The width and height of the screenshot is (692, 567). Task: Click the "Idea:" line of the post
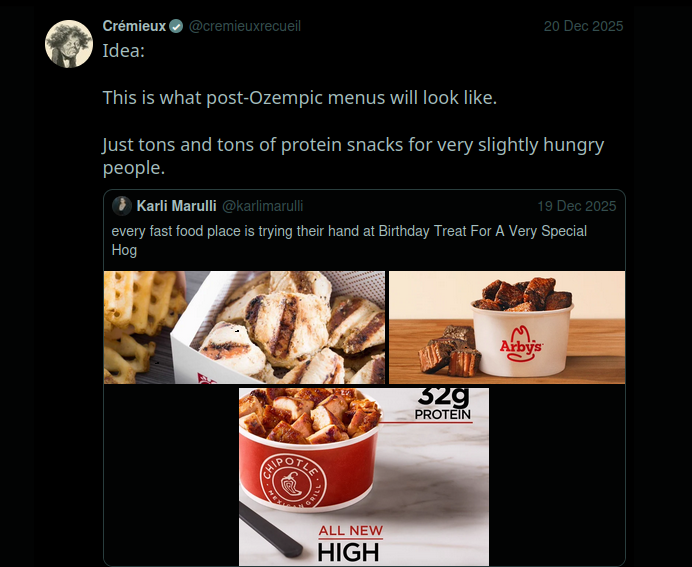coord(124,50)
